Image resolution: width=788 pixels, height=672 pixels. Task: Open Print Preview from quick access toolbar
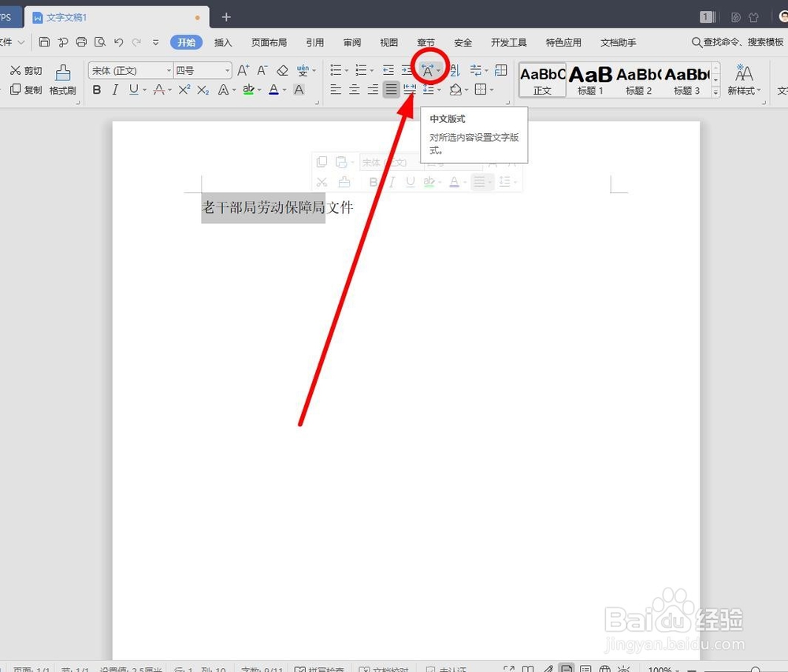[100, 43]
